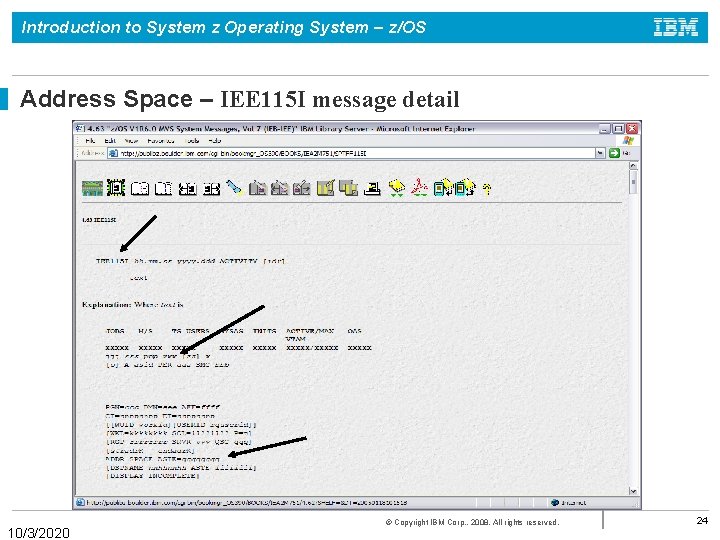
Task: Click the green Go arrow beside the address bar
Action: pos(614,153)
